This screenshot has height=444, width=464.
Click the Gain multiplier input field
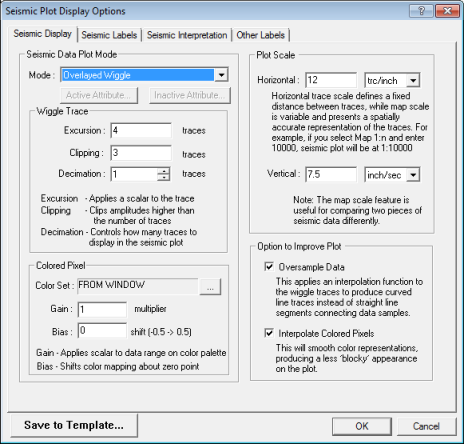102,309
